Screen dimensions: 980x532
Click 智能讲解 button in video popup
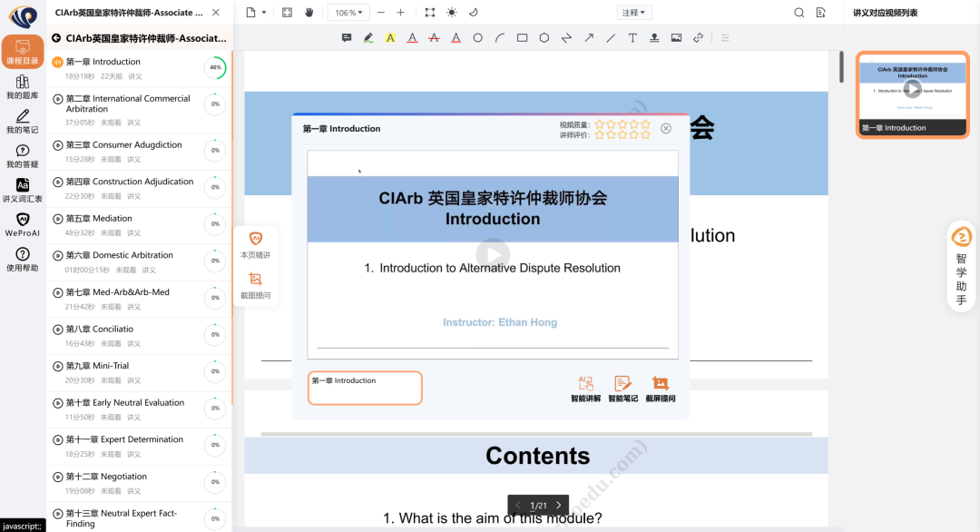[x=585, y=389]
